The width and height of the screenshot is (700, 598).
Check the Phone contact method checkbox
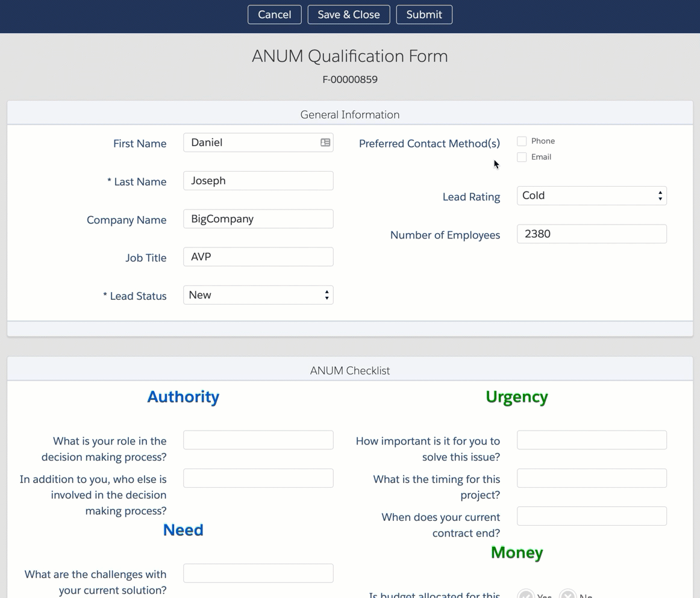click(522, 141)
